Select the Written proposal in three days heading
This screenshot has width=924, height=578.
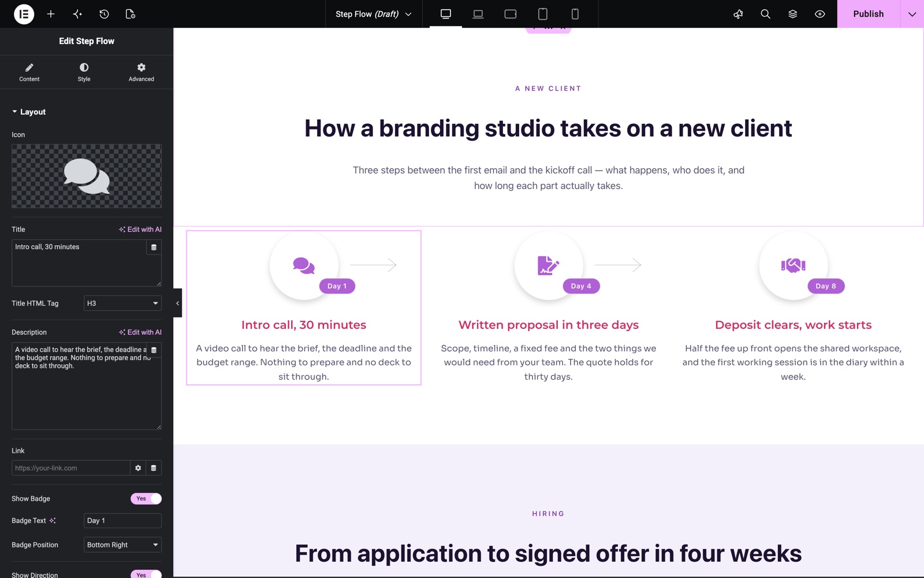click(549, 325)
